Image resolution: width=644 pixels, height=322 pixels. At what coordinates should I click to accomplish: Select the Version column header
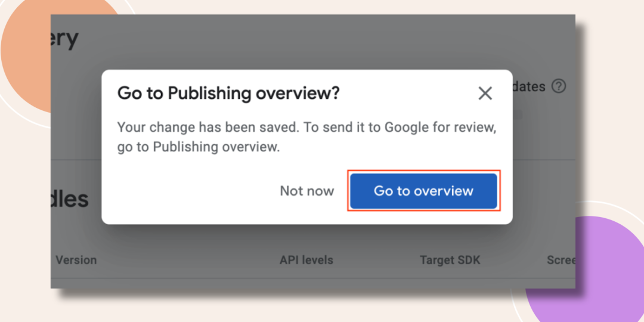pyautogui.click(x=76, y=260)
